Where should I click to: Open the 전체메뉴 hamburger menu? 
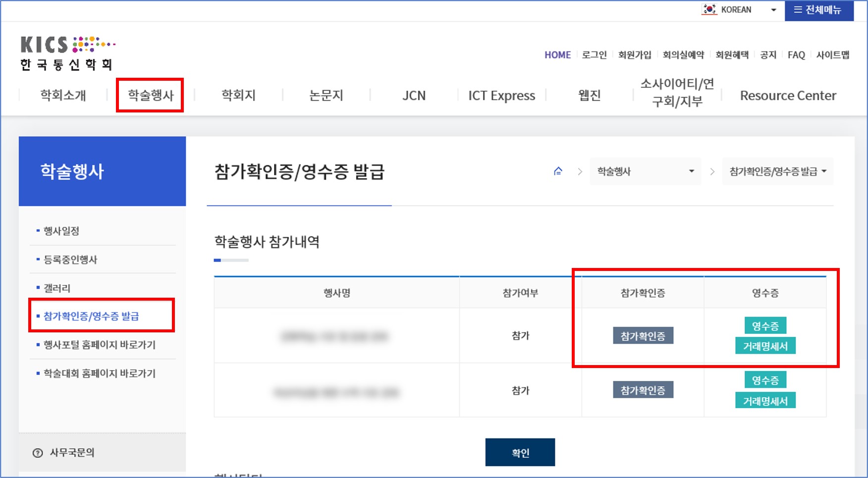pos(818,10)
